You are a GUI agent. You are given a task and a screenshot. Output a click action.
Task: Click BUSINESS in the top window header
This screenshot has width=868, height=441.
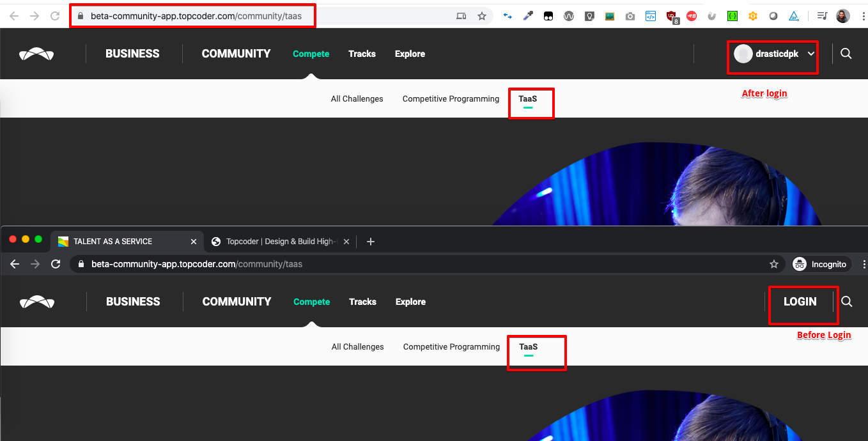[132, 54]
